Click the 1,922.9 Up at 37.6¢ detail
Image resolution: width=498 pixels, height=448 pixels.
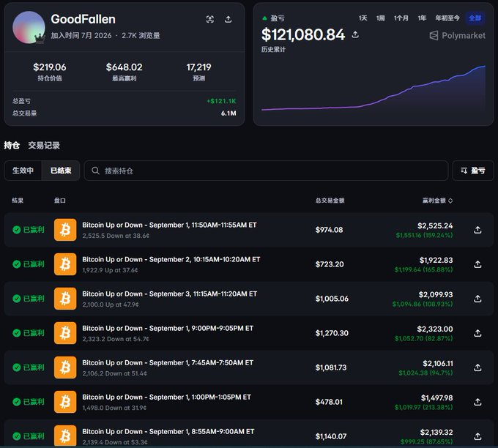110,270
